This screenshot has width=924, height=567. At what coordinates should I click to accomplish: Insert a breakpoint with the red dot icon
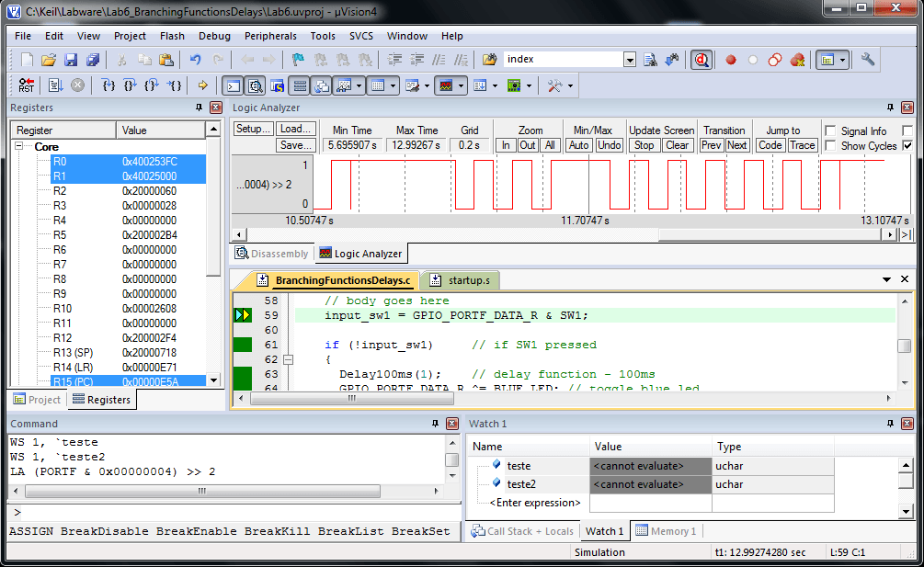[731, 60]
